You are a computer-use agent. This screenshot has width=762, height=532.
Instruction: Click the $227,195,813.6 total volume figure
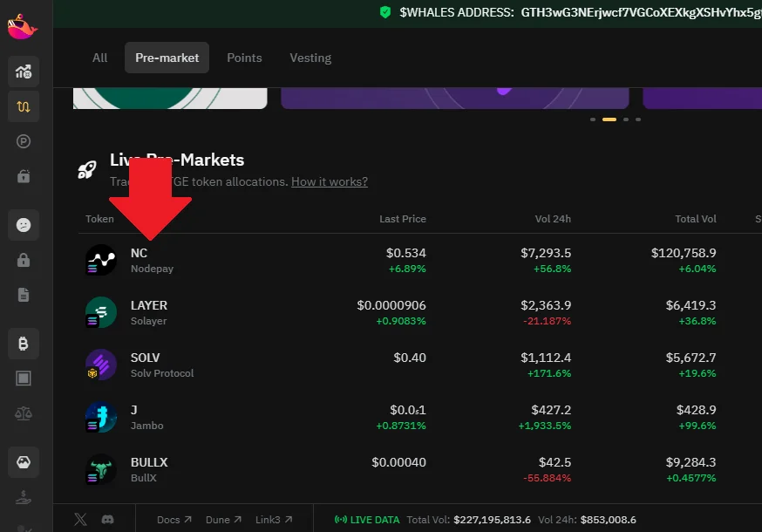492,520
